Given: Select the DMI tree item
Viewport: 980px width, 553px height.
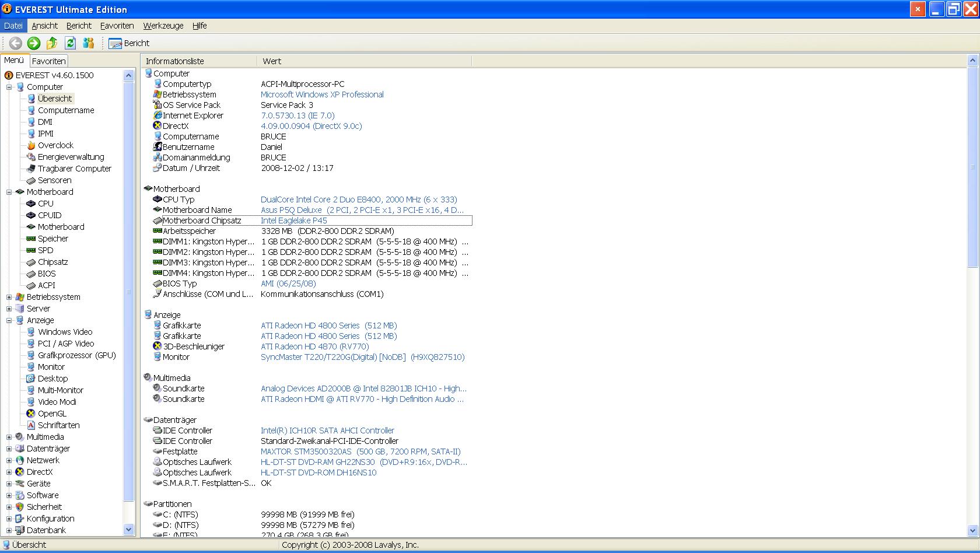Looking at the screenshot, I should (45, 122).
